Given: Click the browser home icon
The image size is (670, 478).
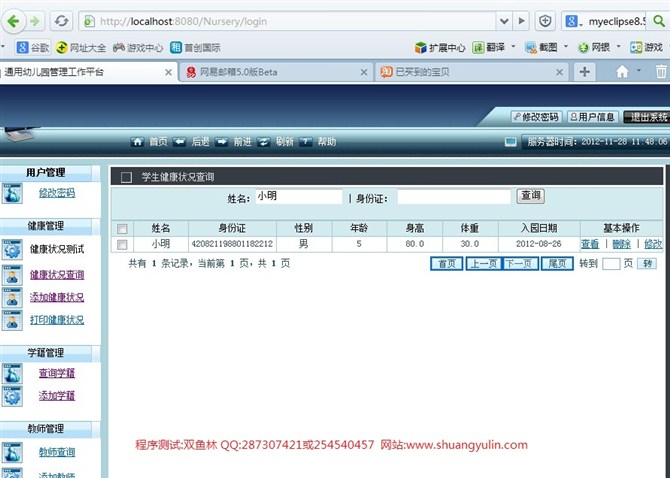Looking at the screenshot, I should coord(622,71).
